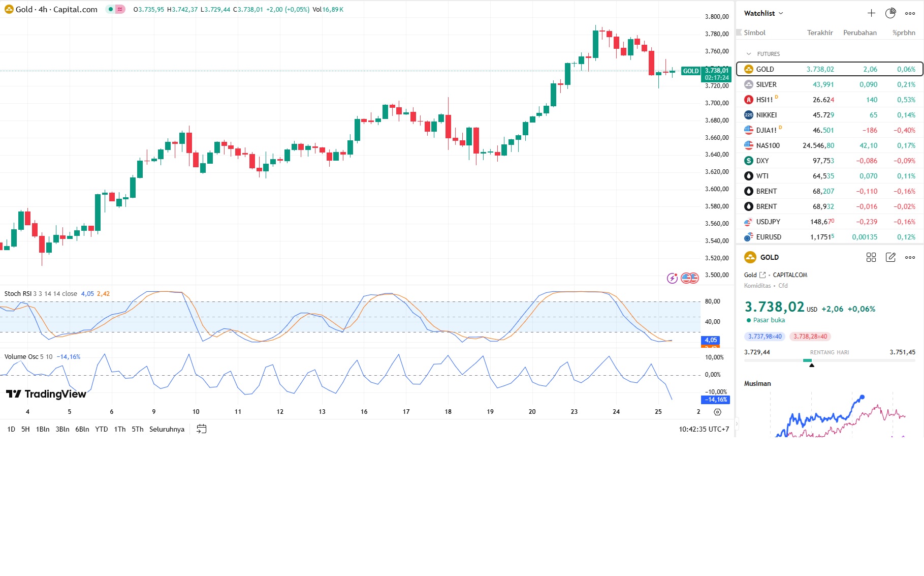Viewport: 924px width, 576px height.
Task: Toggle the green market status indicator
Action: tap(110, 9)
